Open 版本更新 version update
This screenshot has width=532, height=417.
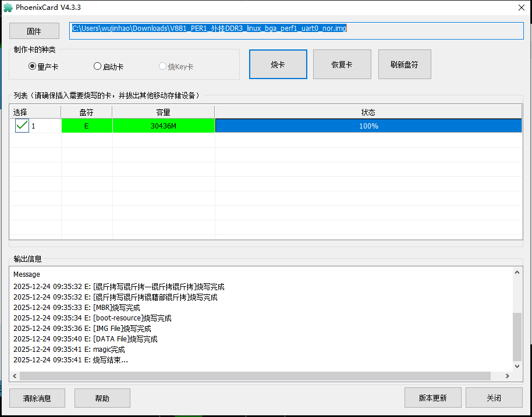(432, 398)
